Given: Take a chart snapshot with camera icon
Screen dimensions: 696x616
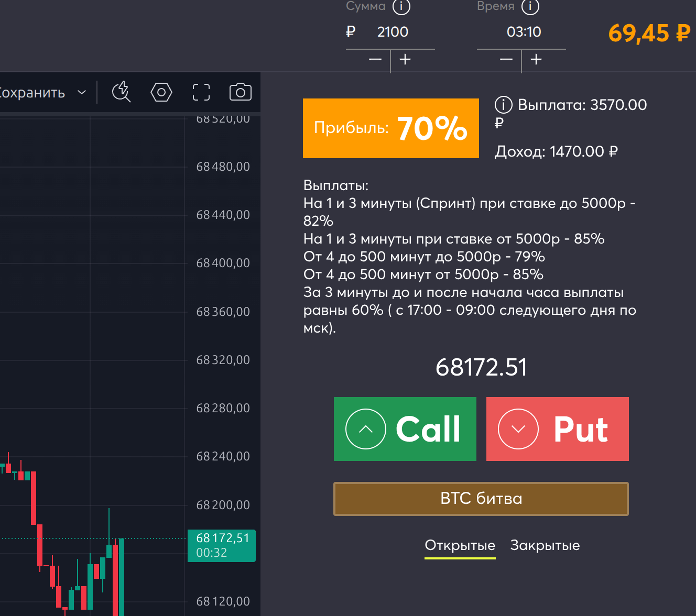Looking at the screenshot, I should (241, 92).
